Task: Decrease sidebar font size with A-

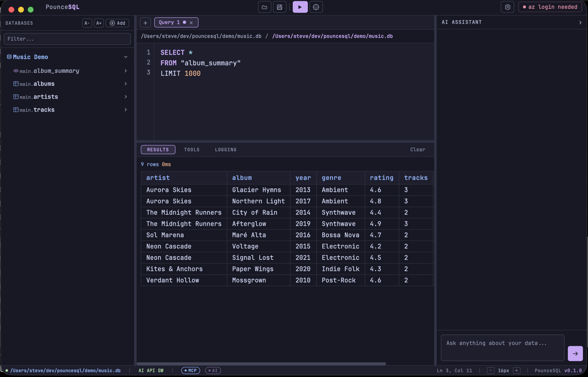Action: click(87, 23)
